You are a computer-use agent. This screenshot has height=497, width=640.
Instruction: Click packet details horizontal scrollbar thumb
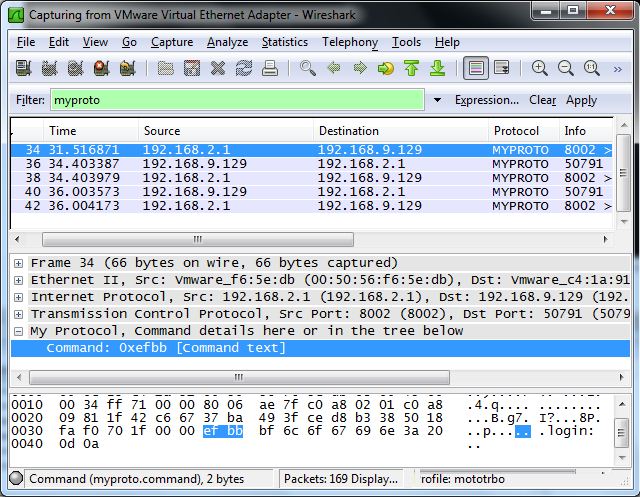(240, 377)
